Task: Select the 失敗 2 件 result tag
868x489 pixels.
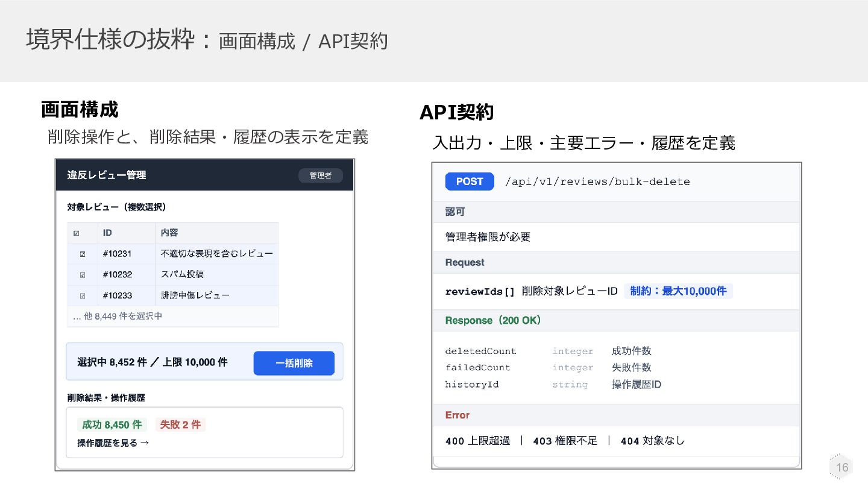Action: pyautogui.click(x=180, y=424)
